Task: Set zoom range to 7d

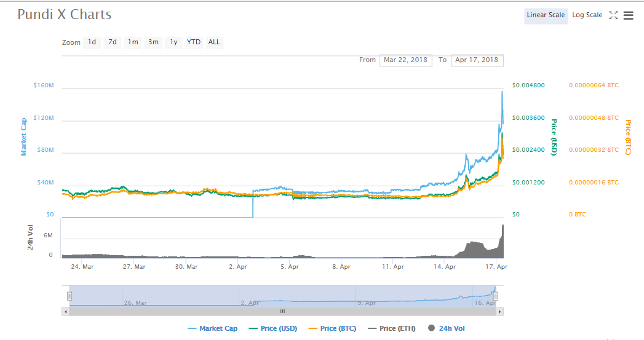Action: [113, 42]
